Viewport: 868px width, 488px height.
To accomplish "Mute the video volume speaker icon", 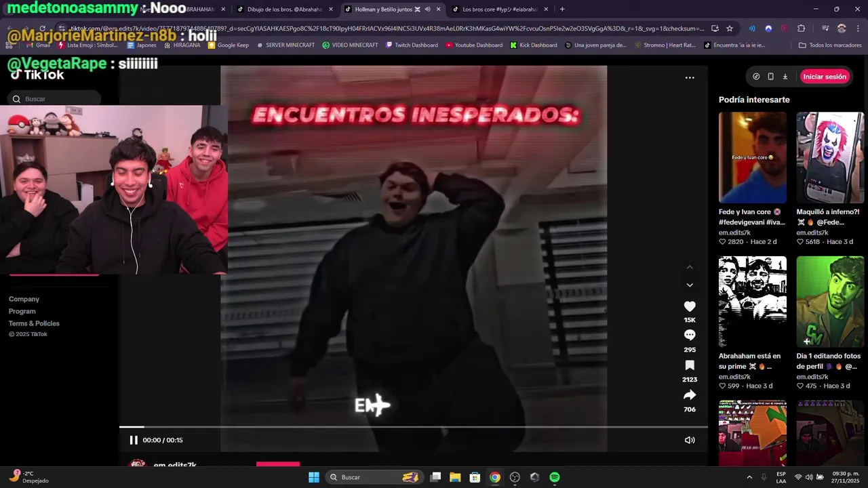I will tap(690, 440).
